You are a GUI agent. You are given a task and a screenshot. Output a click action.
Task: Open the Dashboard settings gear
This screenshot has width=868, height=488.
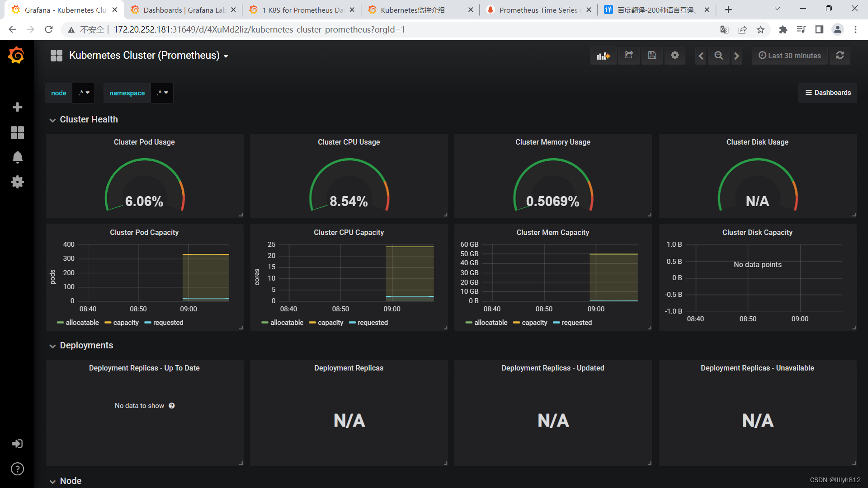click(675, 56)
